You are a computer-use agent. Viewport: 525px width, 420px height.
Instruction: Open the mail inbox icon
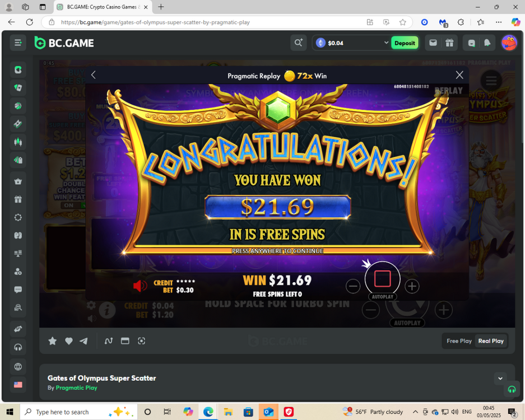(x=433, y=43)
